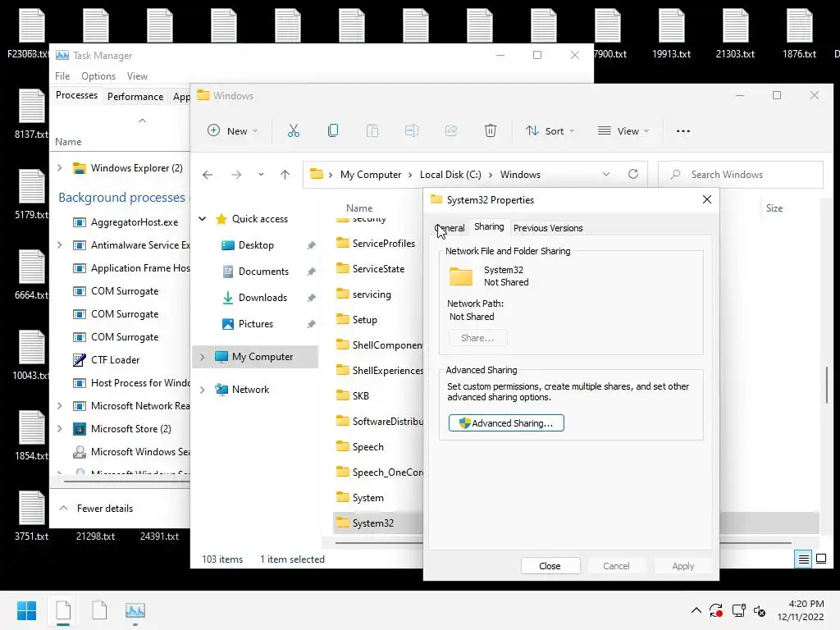Open the Previous Versions tab

pyautogui.click(x=547, y=228)
